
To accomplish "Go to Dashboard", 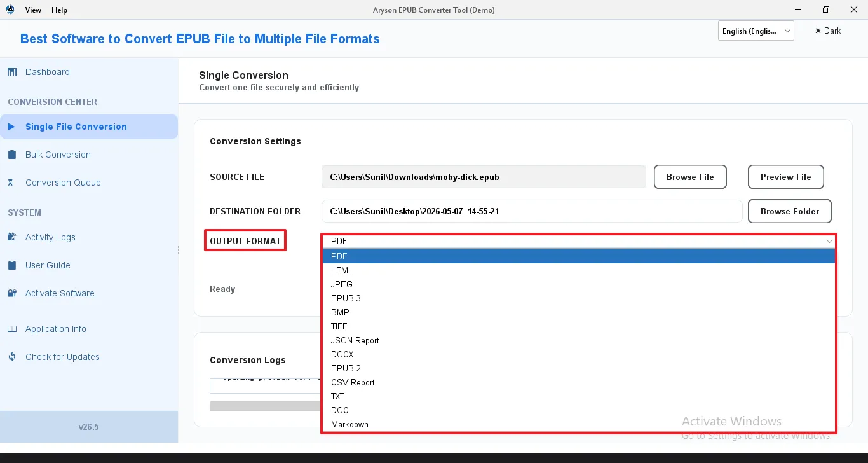I will tap(89, 72).
